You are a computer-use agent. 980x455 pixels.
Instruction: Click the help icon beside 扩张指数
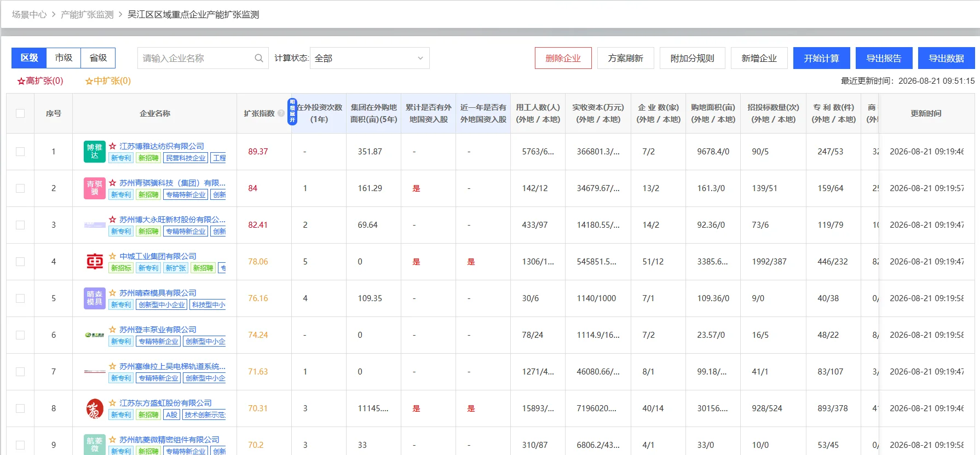[x=281, y=113]
